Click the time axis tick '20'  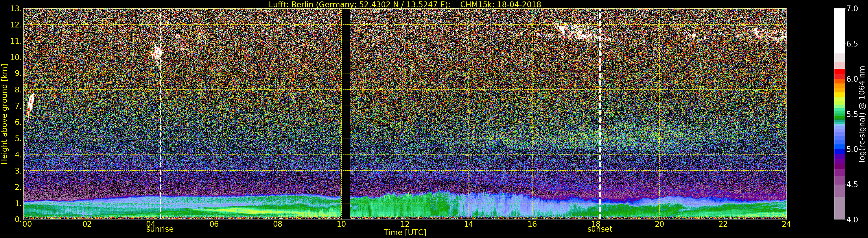point(659,224)
